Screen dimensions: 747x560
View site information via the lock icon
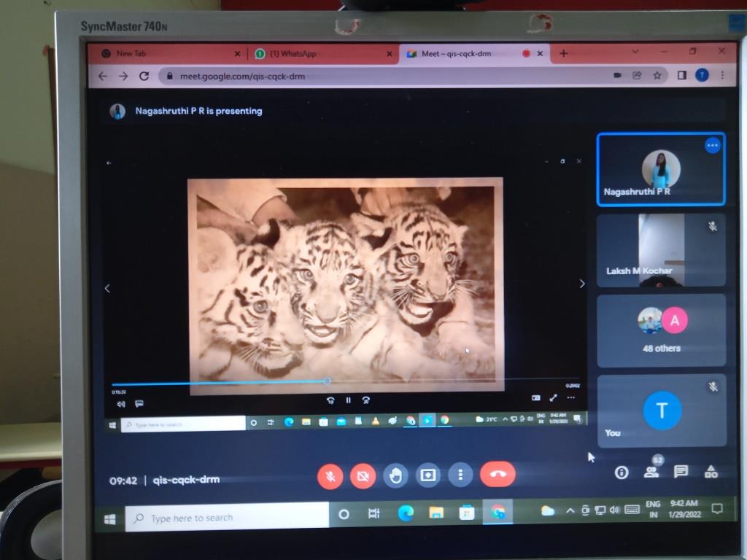point(169,76)
